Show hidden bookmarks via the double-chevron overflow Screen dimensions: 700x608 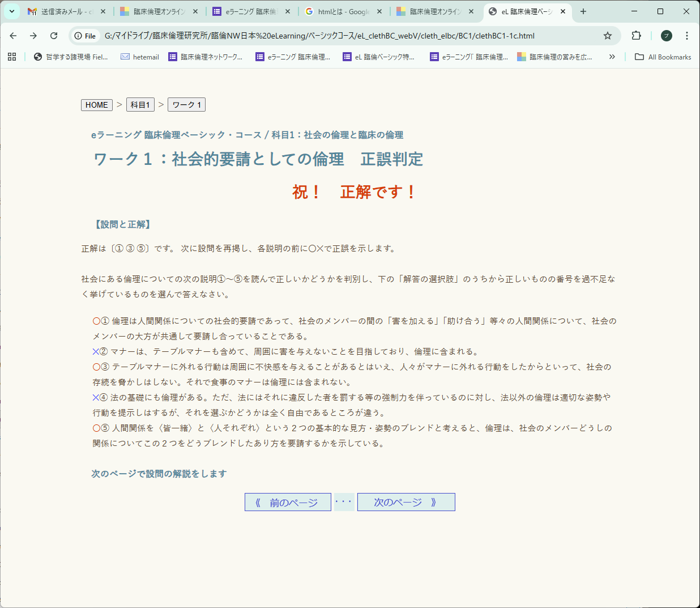(612, 57)
